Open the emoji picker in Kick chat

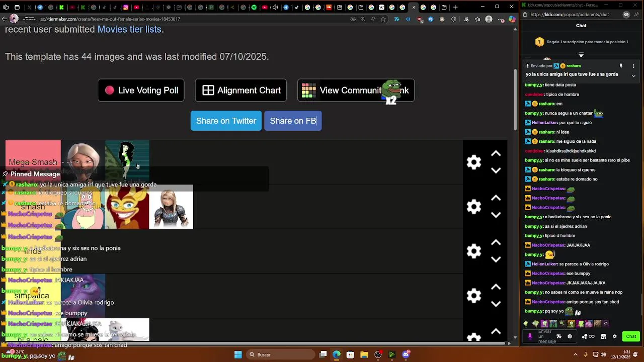pyautogui.click(x=570, y=336)
